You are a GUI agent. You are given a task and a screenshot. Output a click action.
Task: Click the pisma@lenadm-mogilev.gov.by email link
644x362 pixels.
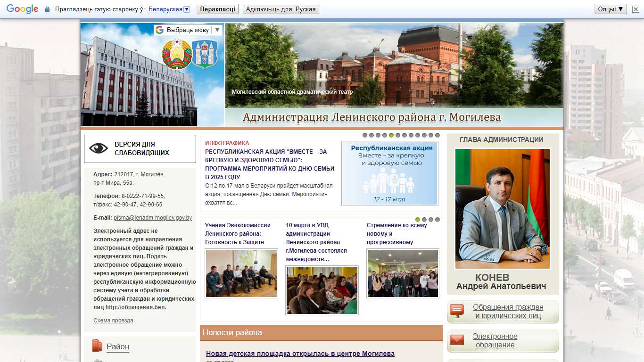click(x=153, y=218)
